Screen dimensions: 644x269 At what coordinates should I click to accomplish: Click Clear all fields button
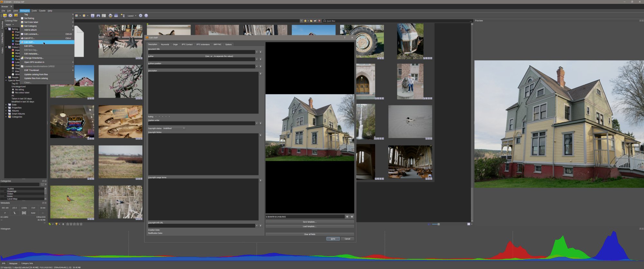click(x=310, y=234)
